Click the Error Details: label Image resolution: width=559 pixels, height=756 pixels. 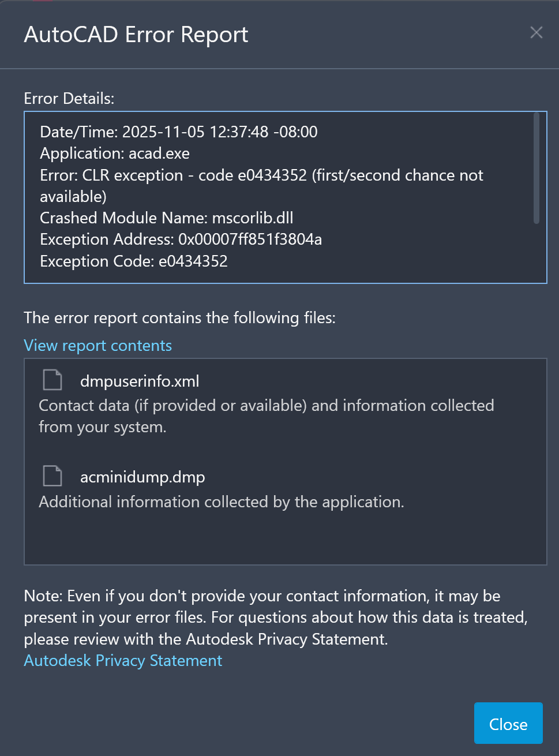[x=69, y=99]
